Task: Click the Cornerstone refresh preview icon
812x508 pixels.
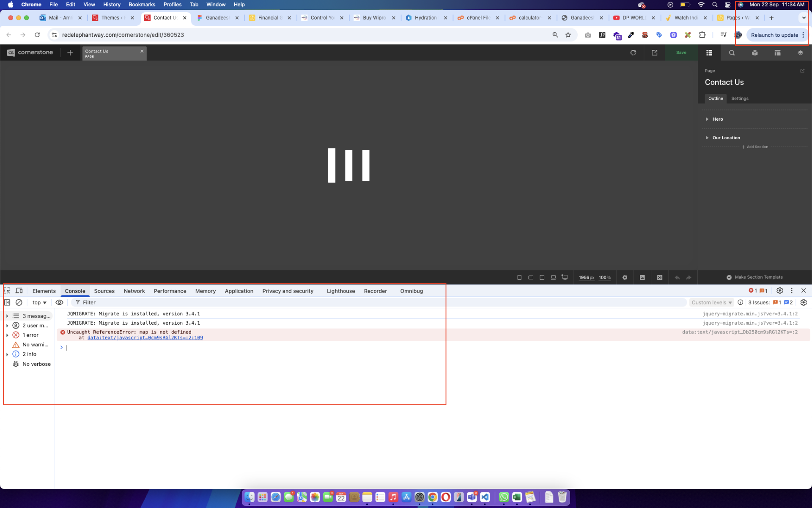Action: pos(633,53)
